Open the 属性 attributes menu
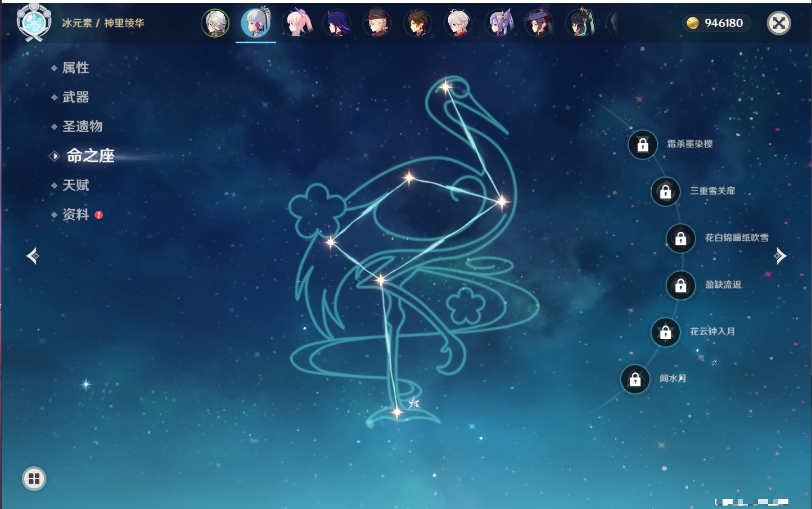Screen dimensions: 812x509 click(x=75, y=68)
